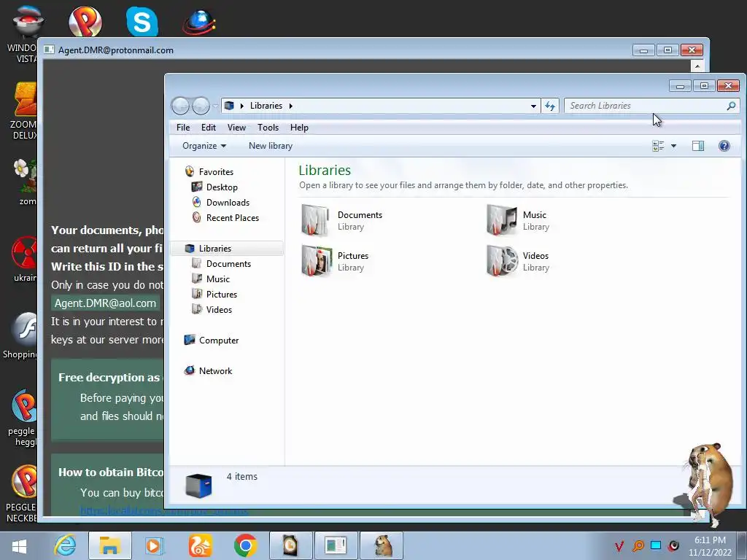
Task: Select Documents in the navigation tree
Action: [228, 264]
